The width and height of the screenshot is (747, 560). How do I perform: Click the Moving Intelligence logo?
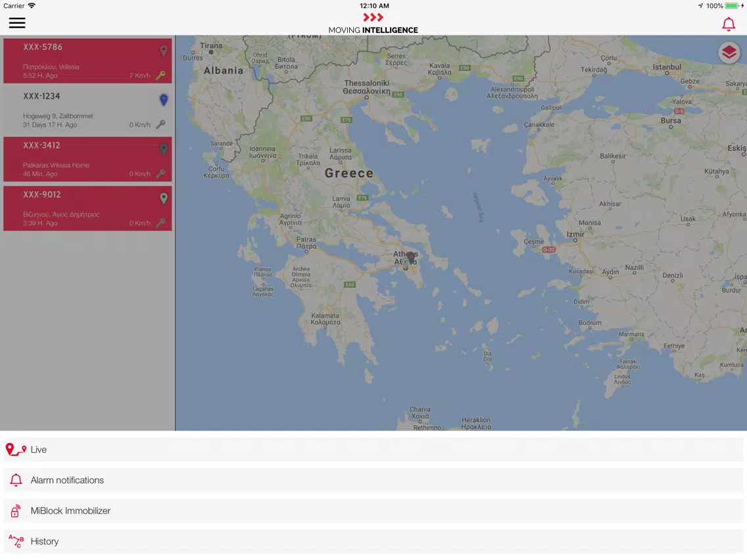coord(373,24)
